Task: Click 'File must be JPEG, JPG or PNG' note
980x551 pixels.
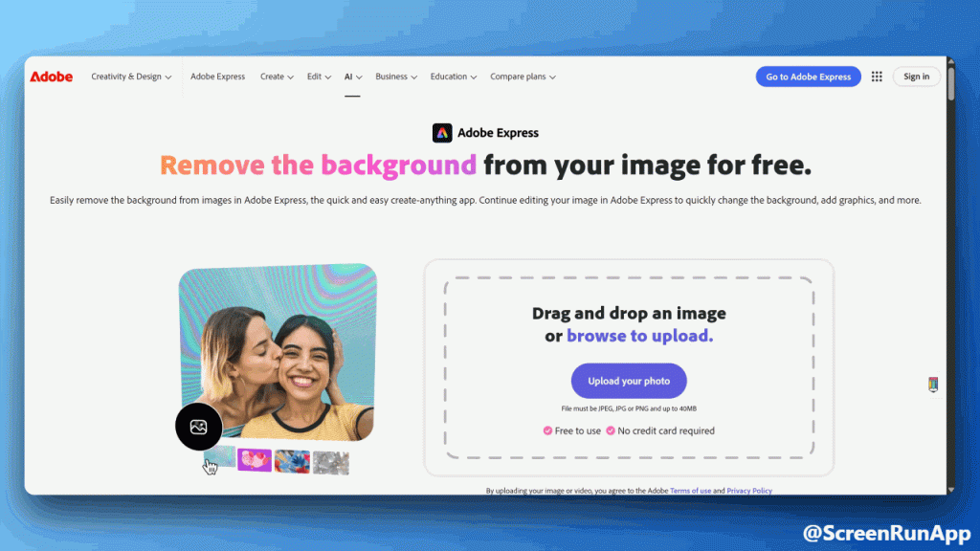Action: click(628, 408)
